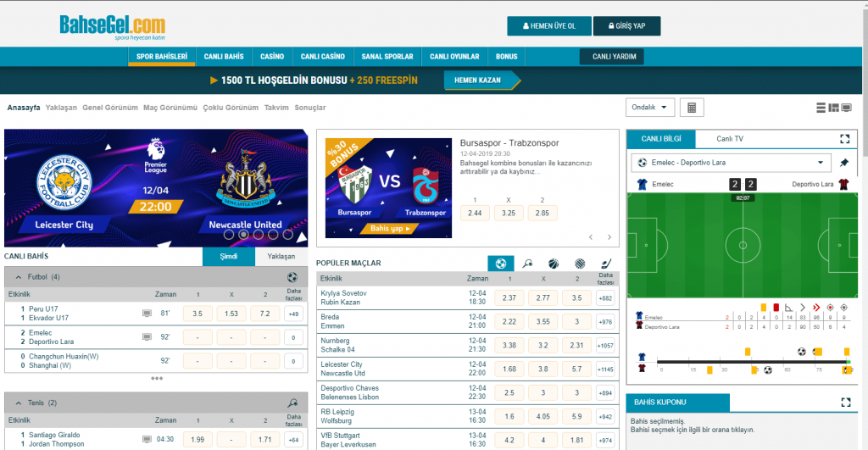This screenshot has height=450, width=868.
Task: Click the Hemen Üye Ol button
Action: pos(548,26)
